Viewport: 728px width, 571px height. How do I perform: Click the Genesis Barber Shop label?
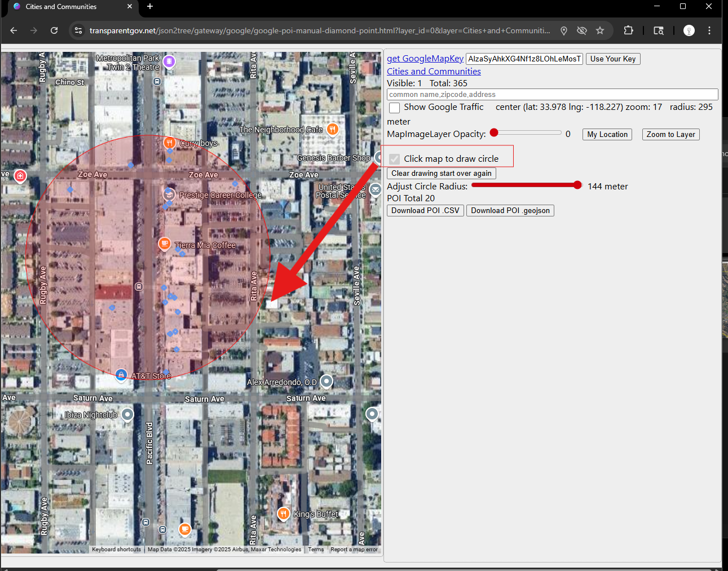tap(334, 158)
